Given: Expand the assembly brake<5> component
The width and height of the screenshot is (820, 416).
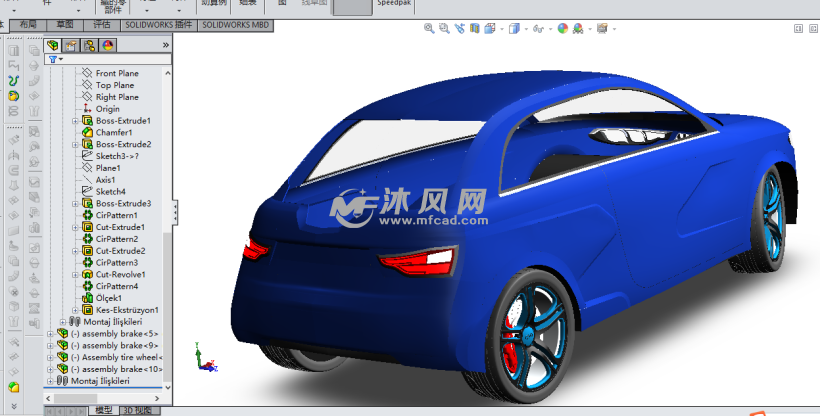Looking at the screenshot, I should click(x=51, y=334).
